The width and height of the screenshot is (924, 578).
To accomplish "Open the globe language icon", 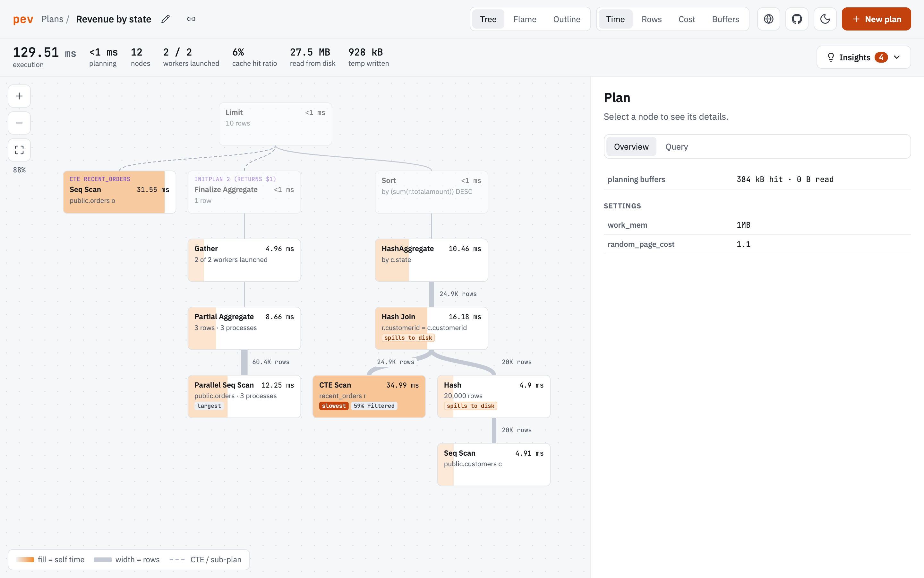I will (769, 19).
